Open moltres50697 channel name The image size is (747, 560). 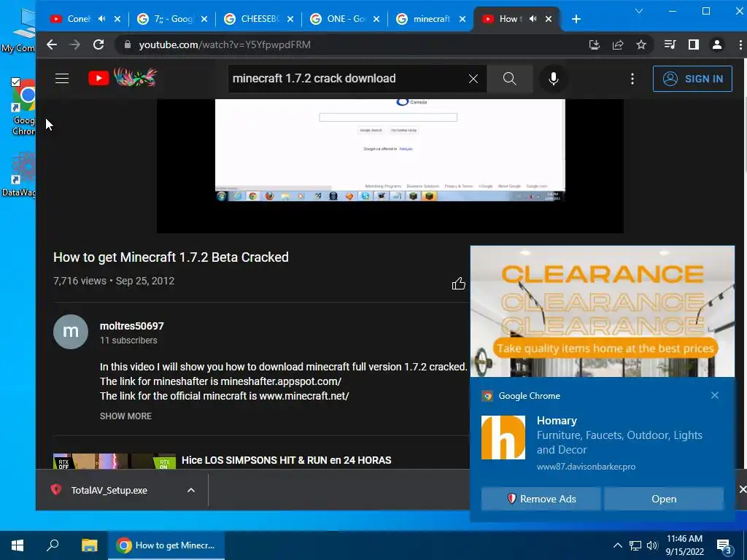pyautogui.click(x=132, y=326)
